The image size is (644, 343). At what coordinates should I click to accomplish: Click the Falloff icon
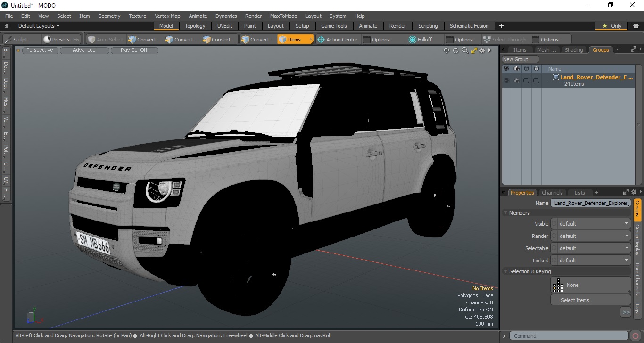coord(413,40)
